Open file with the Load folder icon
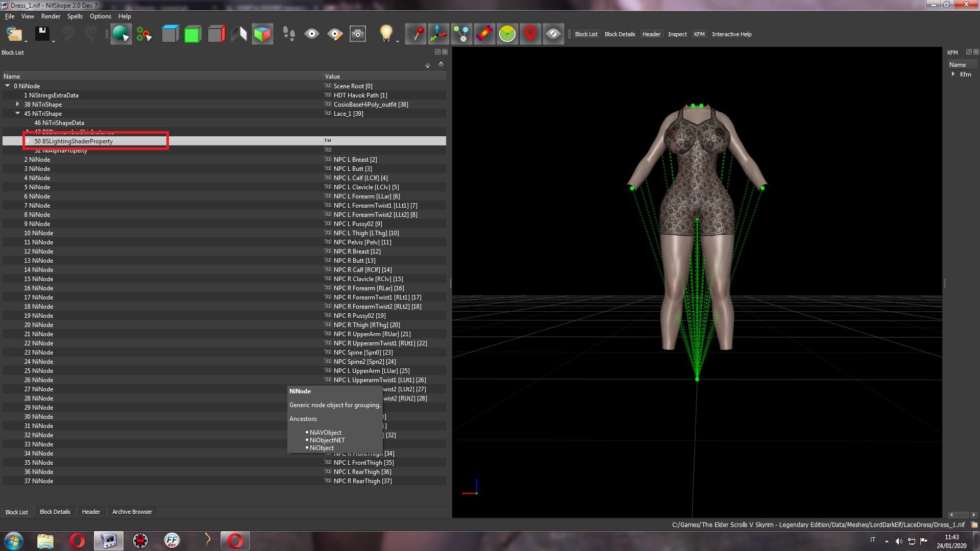 point(14,34)
